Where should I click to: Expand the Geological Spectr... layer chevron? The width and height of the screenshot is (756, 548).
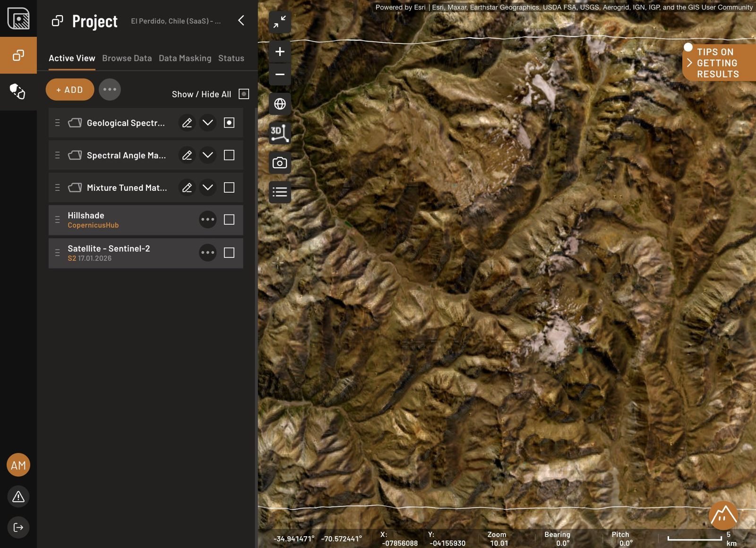[x=207, y=123]
